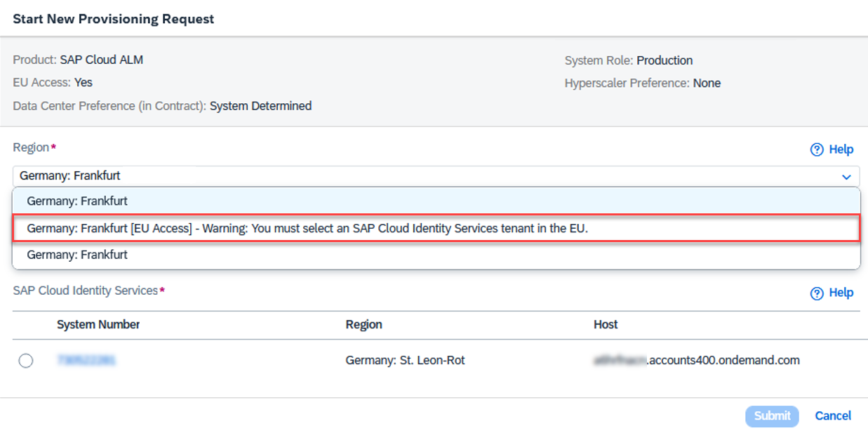Click the System Number column header
The height and width of the screenshot is (433, 868).
pos(98,324)
